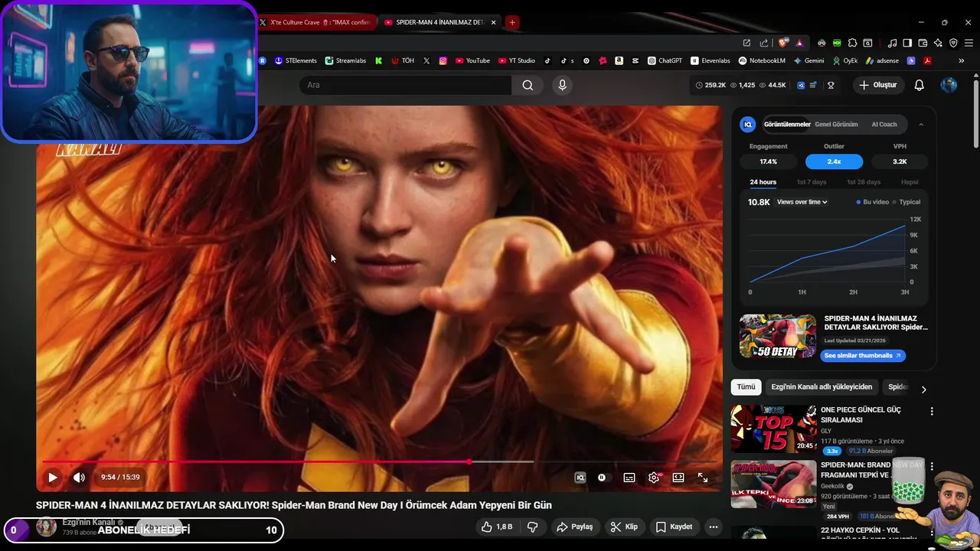The width and height of the screenshot is (980, 551).
Task: Open a new browser tab with plus button
Action: pyautogui.click(x=512, y=22)
